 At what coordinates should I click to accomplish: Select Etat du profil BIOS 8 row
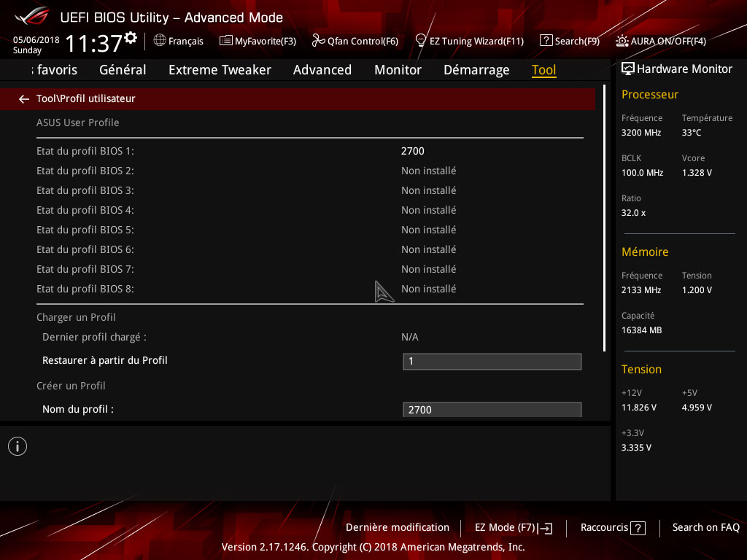click(309, 289)
